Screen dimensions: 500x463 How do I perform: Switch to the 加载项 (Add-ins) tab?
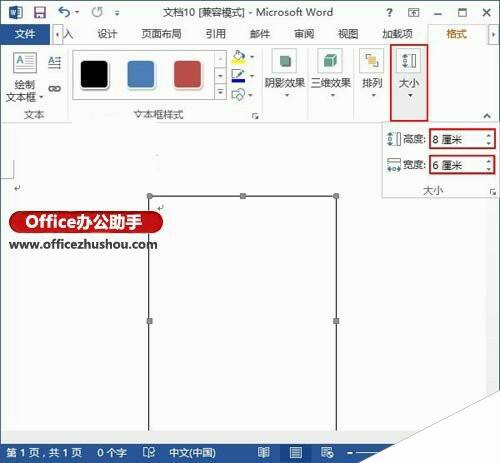point(397,34)
